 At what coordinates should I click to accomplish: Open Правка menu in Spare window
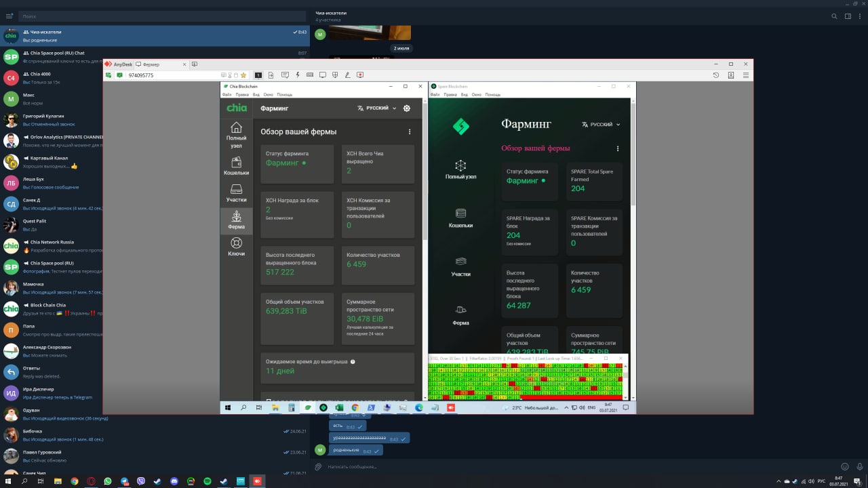click(x=450, y=95)
